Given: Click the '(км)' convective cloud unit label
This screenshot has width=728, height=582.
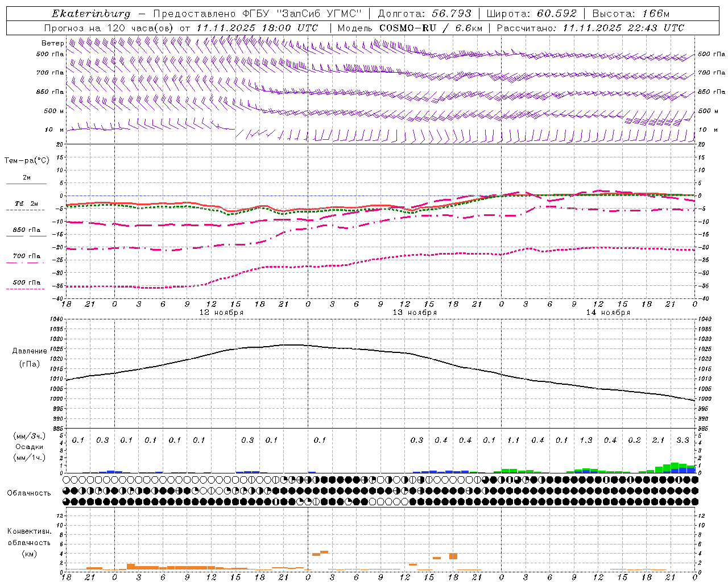Looking at the screenshot, I should coord(29,554).
